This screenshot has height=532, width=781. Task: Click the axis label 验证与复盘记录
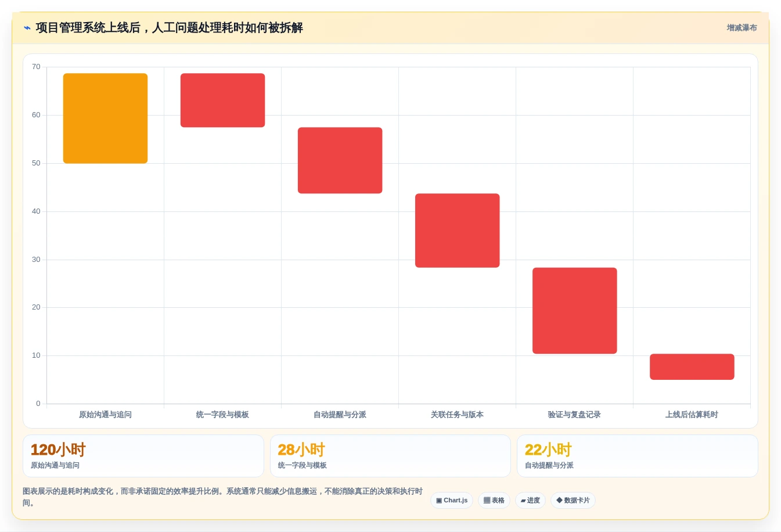tap(574, 415)
